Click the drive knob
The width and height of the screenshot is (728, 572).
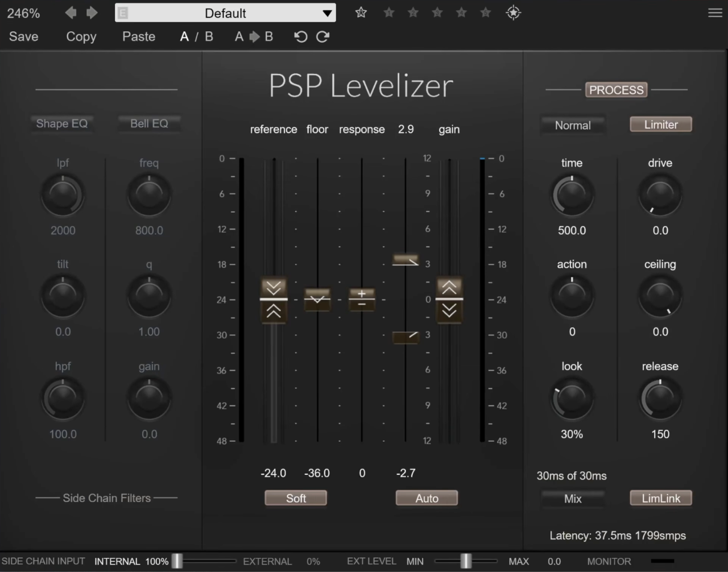pyautogui.click(x=660, y=195)
